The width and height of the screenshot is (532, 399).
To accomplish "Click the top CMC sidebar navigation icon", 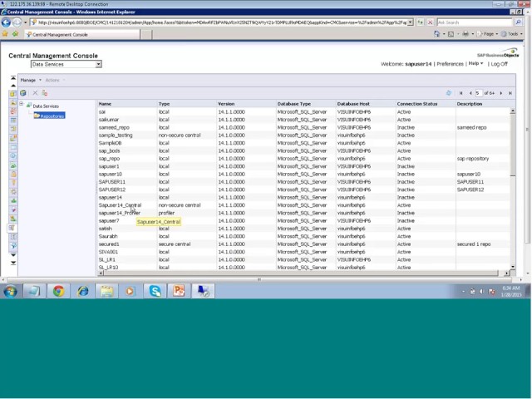I will pos(13,94).
